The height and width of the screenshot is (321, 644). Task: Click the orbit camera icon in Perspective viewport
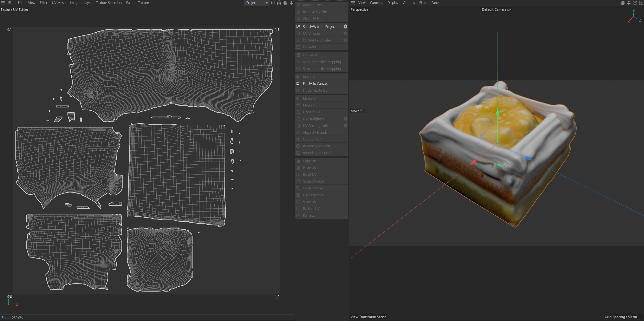(x=635, y=3)
